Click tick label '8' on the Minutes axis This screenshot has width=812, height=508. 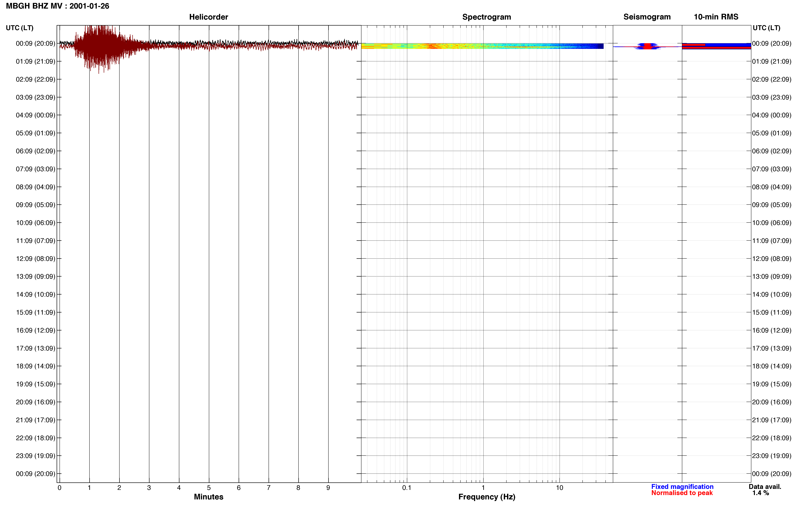click(298, 488)
